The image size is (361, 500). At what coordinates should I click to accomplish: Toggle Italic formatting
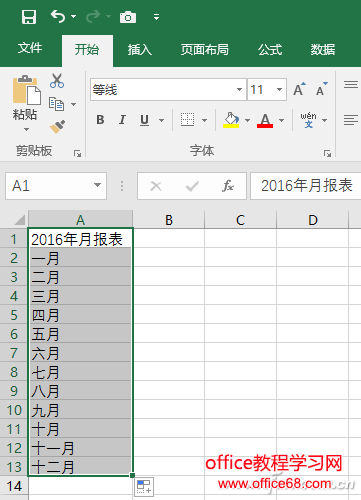point(122,120)
